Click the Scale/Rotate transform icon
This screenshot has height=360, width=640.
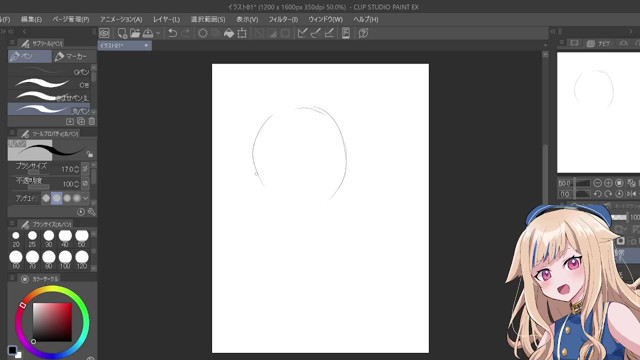[x=242, y=33]
